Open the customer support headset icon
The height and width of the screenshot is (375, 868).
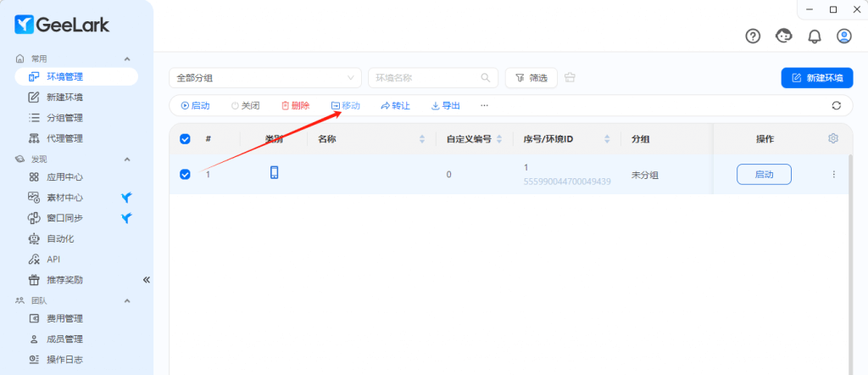coord(784,36)
